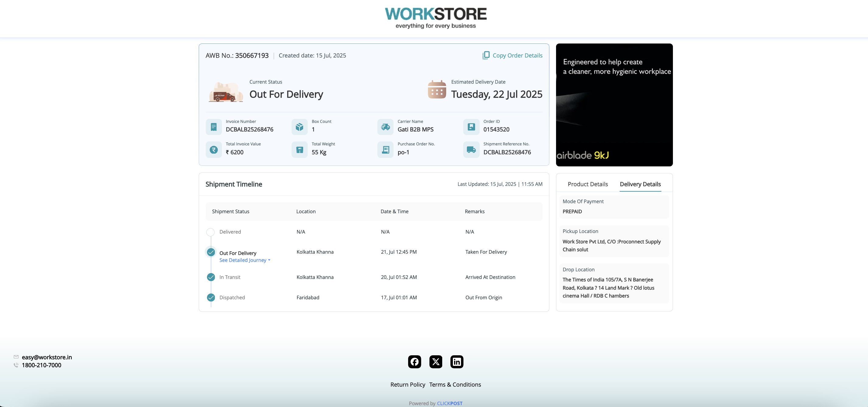Click the copy clipboard icon

point(485,56)
